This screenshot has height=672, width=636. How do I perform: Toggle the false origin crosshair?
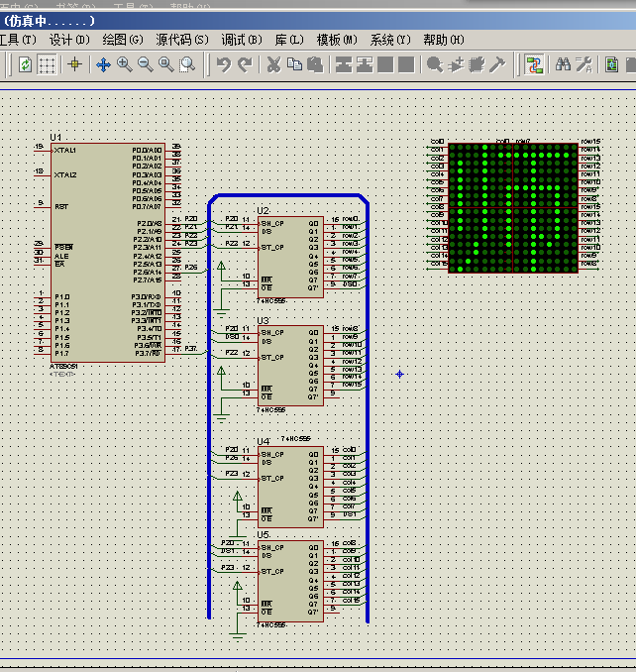[74, 64]
